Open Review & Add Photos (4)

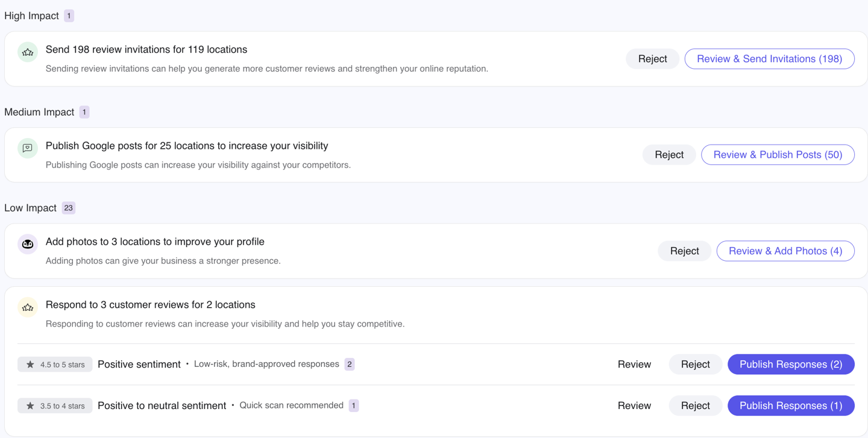(785, 251)
